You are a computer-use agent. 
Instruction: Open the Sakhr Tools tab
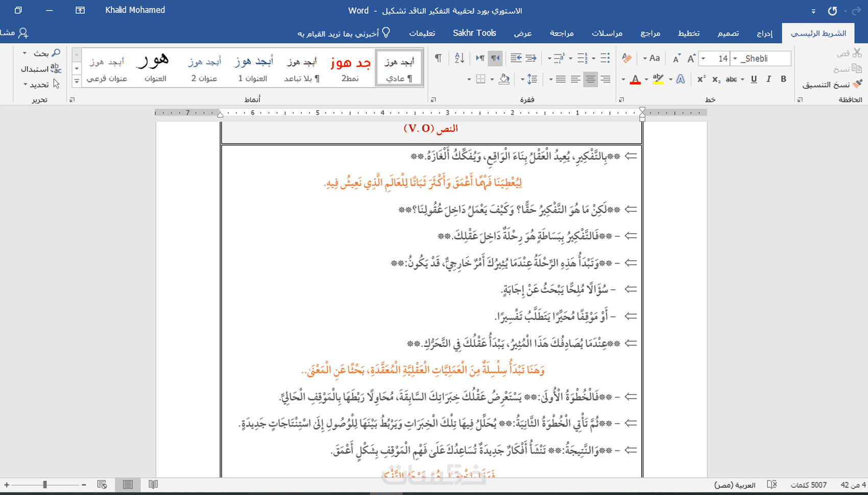pyautogui.click(x=474, y=33)
